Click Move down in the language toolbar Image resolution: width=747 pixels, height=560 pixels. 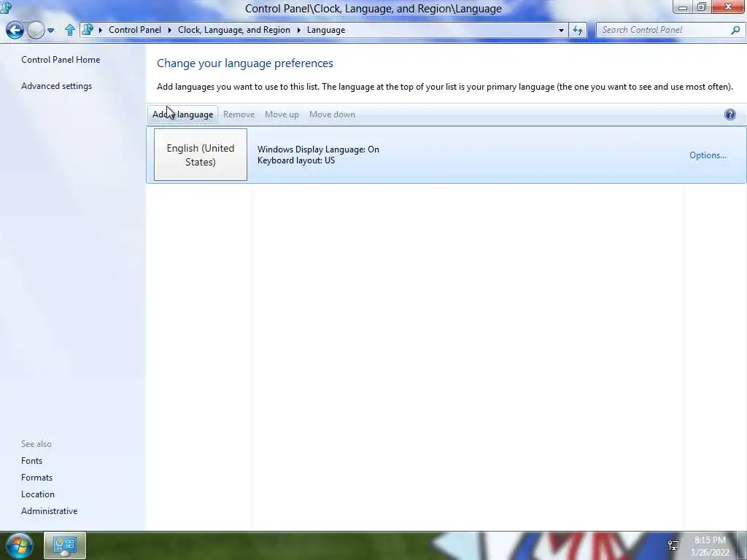pyautogui.click(x=332, y=114)
